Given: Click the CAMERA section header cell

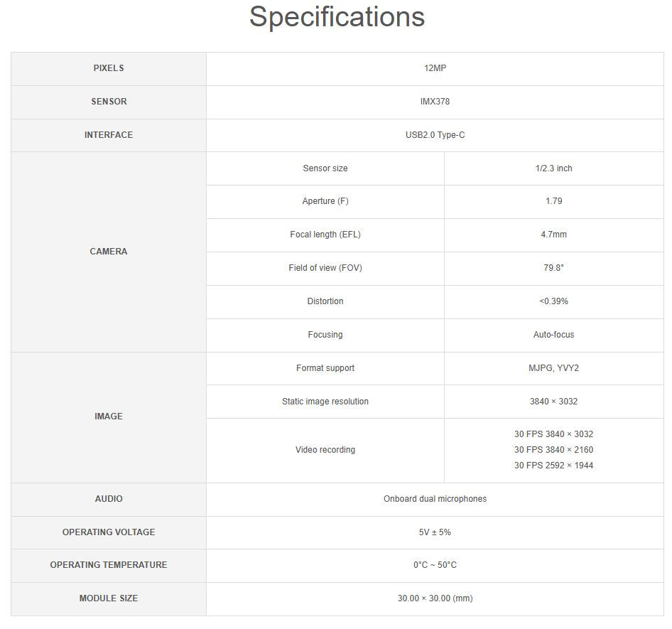Looking at the screenshot, I should coord(109,252).
